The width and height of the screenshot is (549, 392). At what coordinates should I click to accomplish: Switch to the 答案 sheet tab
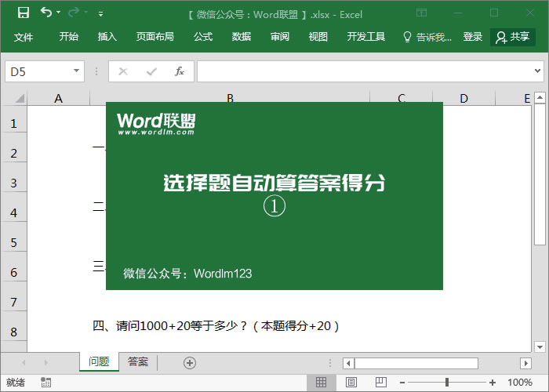pyautogui.click(x=138, y=362)
